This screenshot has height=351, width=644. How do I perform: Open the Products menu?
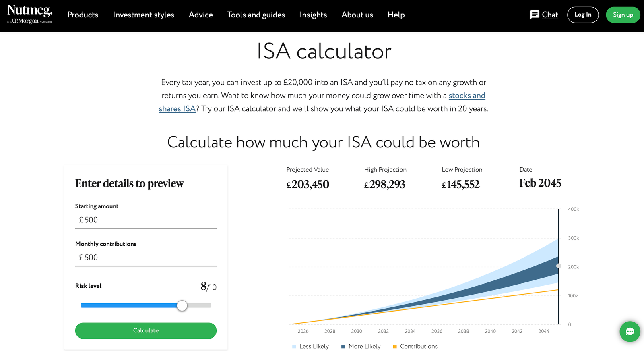point(83,15)
